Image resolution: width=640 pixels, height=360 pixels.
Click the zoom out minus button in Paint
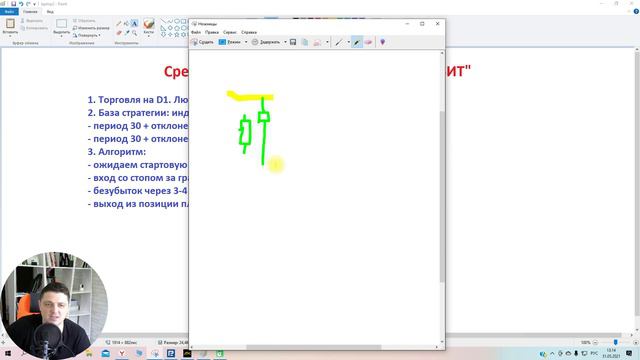point(595,342)
